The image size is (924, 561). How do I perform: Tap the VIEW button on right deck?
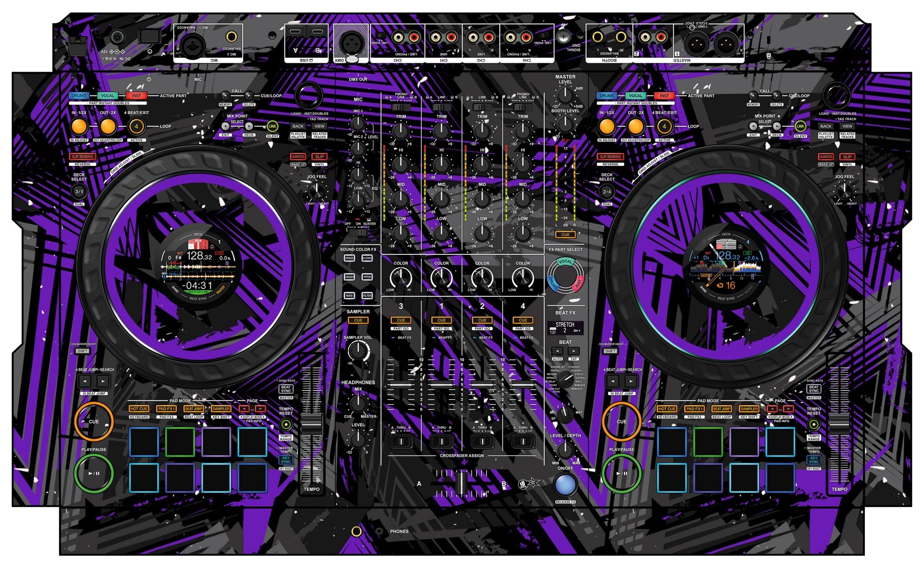click(847, 126)
